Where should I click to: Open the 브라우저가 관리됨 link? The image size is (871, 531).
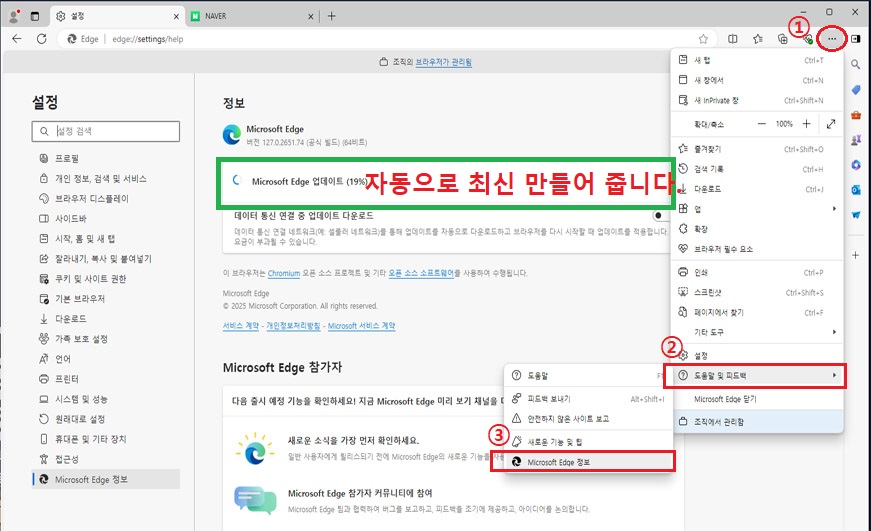click(443, 62)
